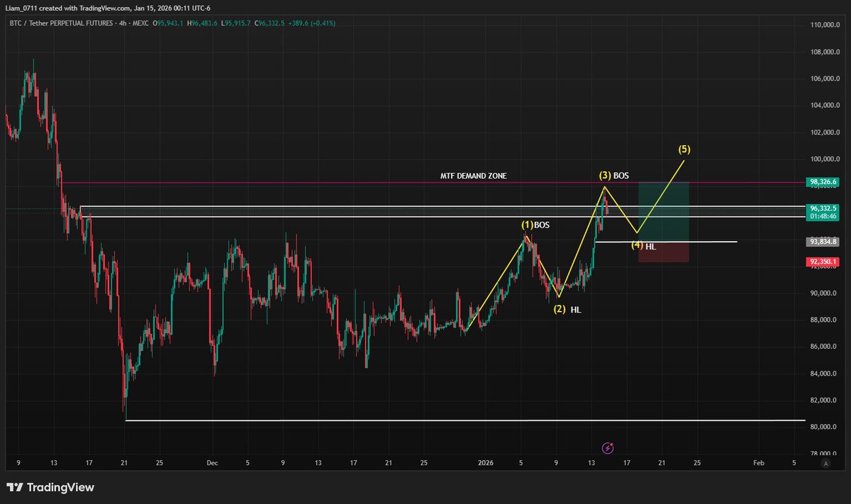Click the red 92,350.1 stop price label
This screenshot has height=504, width=851.
(823, 262)
